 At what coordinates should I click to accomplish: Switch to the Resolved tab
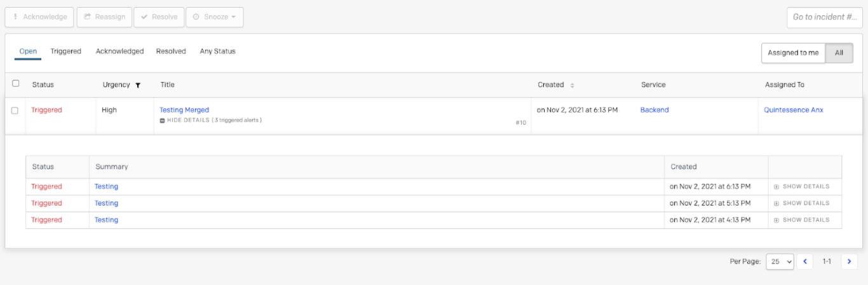point(171,52)
